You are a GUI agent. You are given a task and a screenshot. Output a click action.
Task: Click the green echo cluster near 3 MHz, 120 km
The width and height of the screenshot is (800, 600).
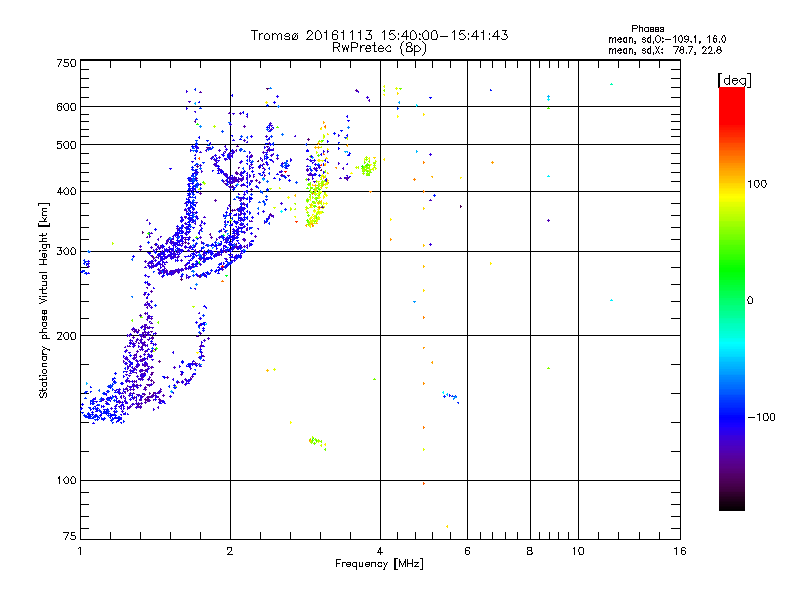[x=316, y=442]
